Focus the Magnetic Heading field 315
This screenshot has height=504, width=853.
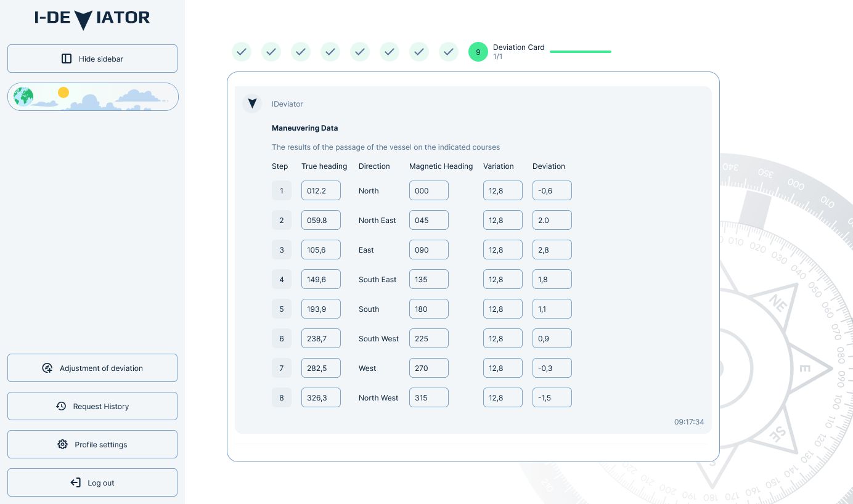(429, 397)
